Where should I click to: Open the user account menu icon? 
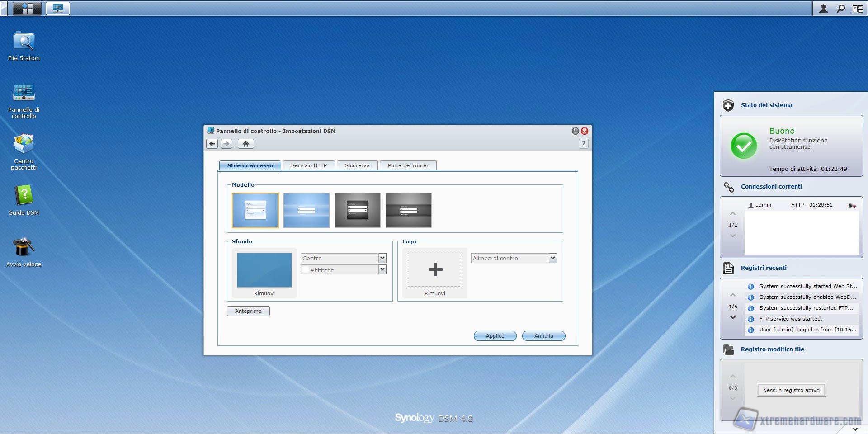click(823, 8)
